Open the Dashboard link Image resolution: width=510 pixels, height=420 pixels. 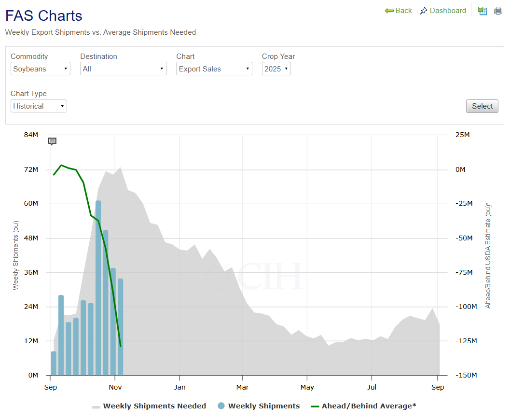click(443, 11)
